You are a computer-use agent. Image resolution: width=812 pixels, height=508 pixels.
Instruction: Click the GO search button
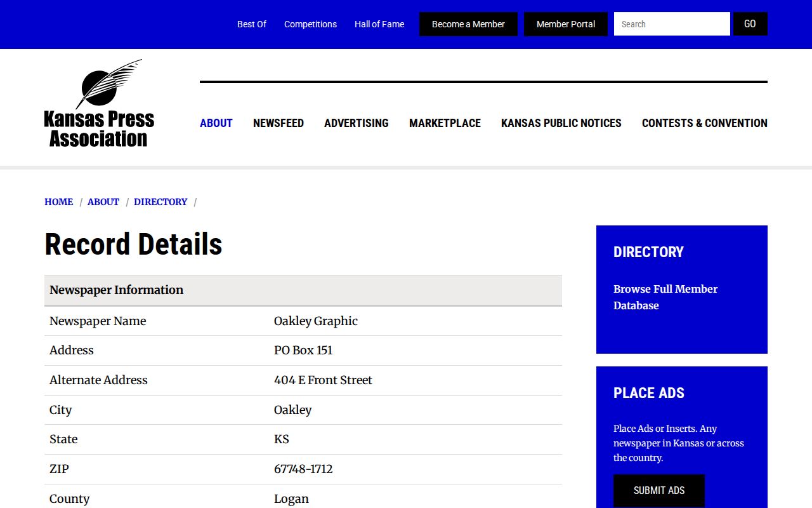click(x=750, y=24)
